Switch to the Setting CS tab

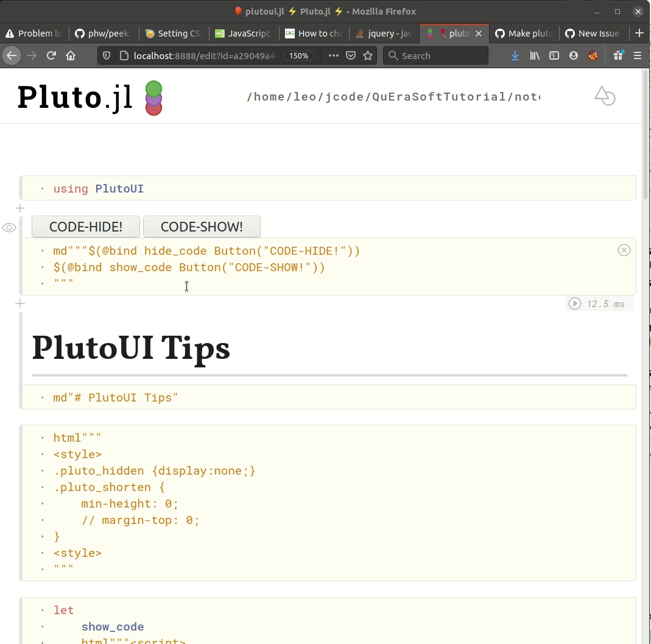click(174, 34)
